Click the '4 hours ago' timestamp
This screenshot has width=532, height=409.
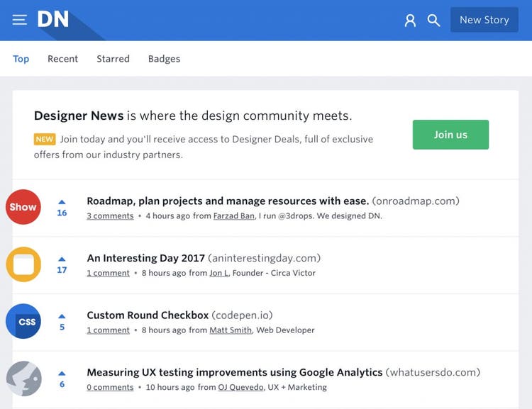coord(168,216)
